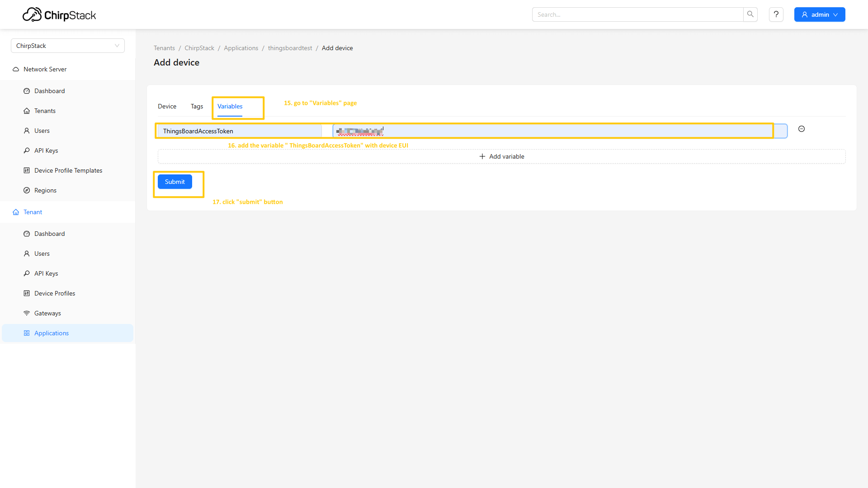Open the admin user dropdown menu
The width and height of the screenshot is (868, 488).
(819, 14)
